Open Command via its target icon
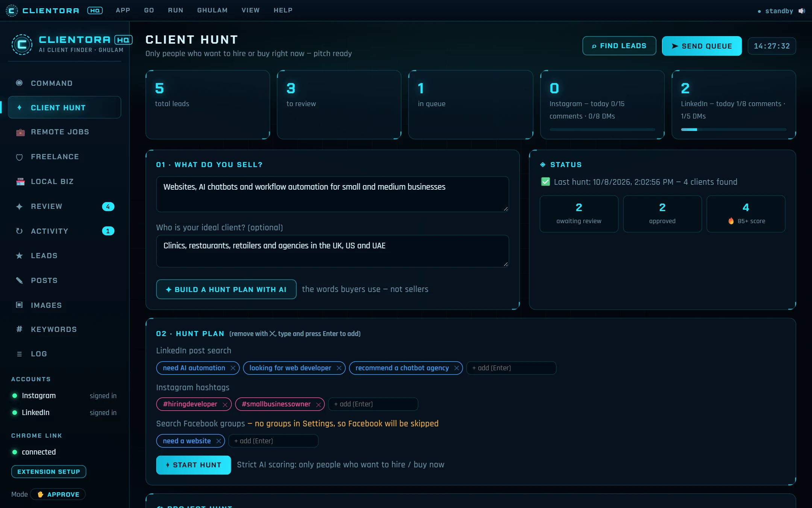The image size is (812, 508). (x=19, y=83)
